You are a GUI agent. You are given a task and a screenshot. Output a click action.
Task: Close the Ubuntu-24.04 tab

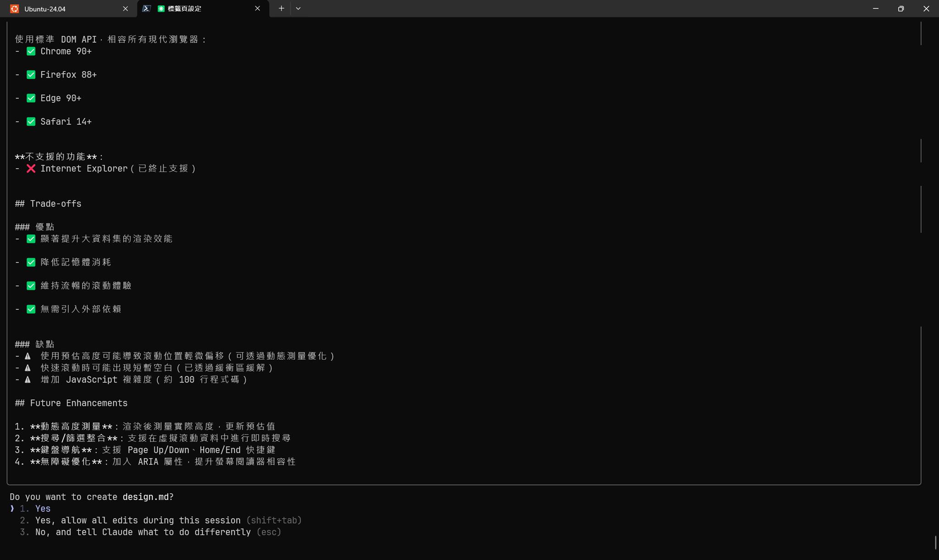[x=125, y=9]
